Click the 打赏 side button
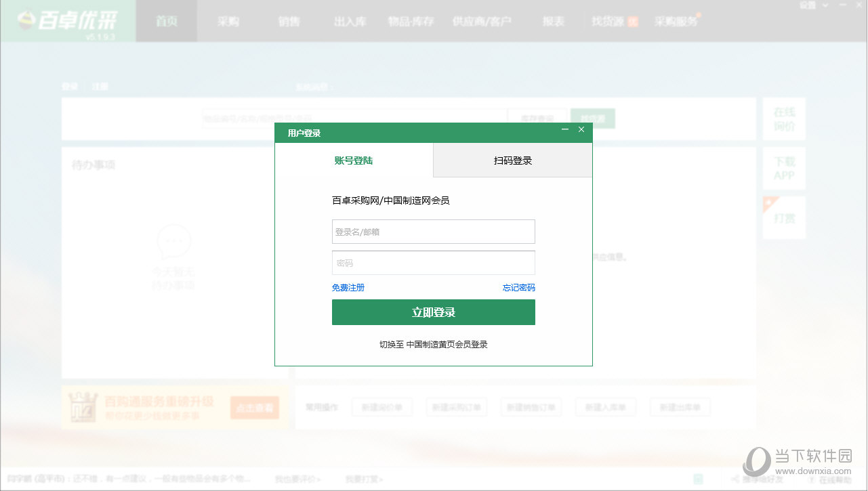 pos(785,218)
